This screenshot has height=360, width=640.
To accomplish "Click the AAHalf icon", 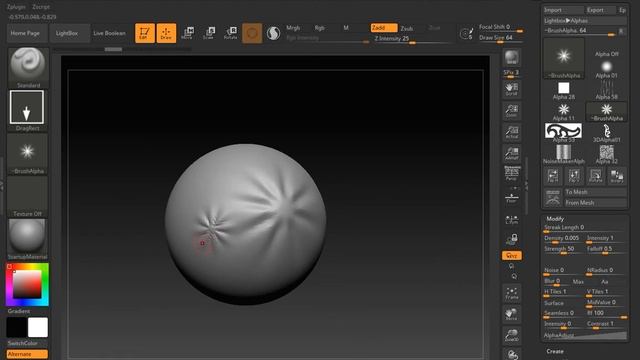I will pyautogui.click(x=511, y=153).
